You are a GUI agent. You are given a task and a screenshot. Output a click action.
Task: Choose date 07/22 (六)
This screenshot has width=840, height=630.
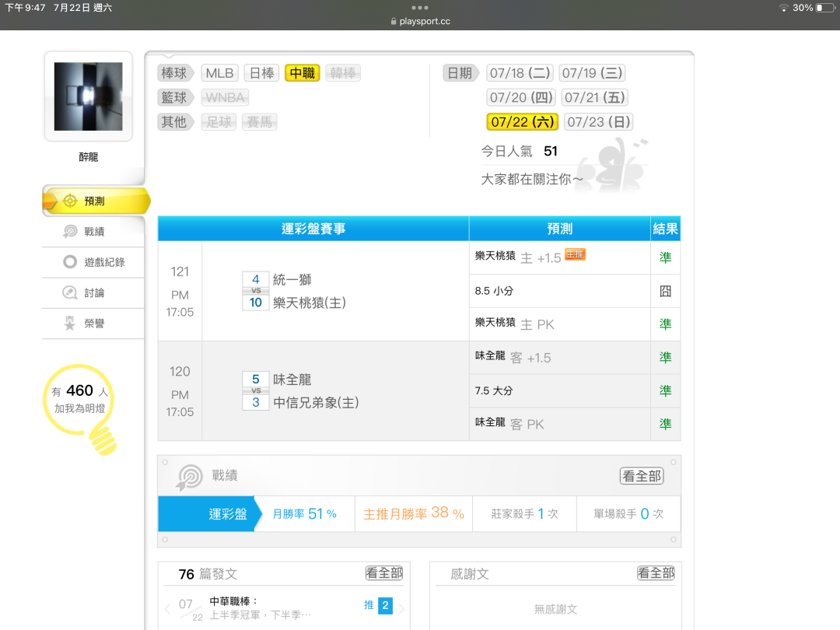click(523, 122)
